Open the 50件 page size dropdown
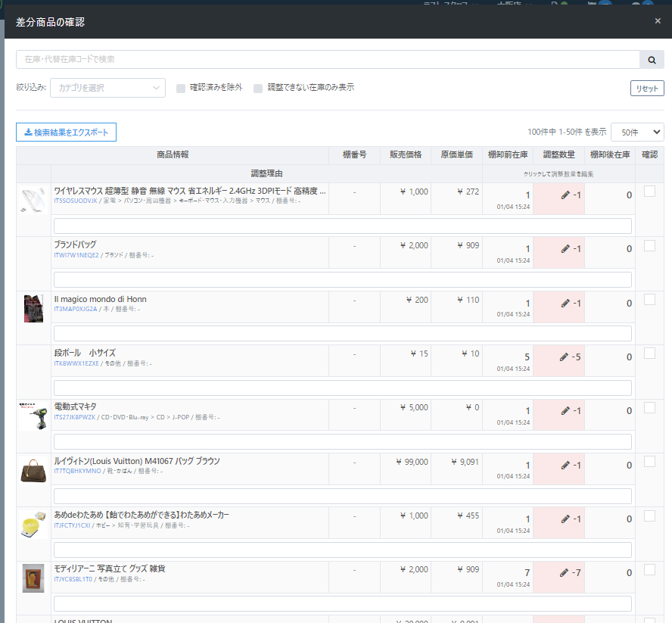This screenshot has width=672, height=623. pyautogui.click(x=636, y=132)
